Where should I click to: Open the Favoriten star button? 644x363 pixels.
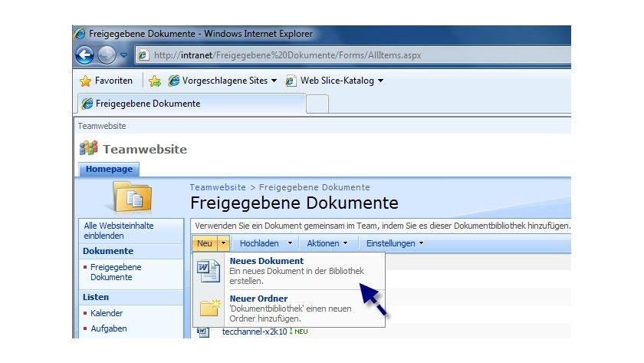pyautogui.click(x=106, y=81)
